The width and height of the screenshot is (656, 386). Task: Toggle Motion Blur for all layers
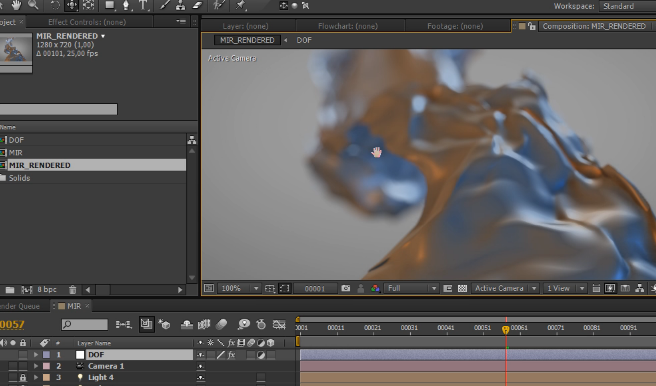pos(222,324)
